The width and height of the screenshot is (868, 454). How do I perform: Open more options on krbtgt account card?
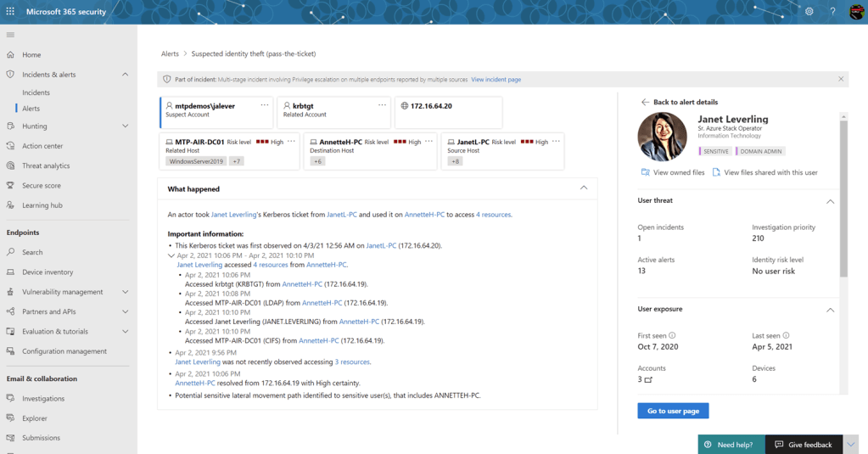(382, 106)
